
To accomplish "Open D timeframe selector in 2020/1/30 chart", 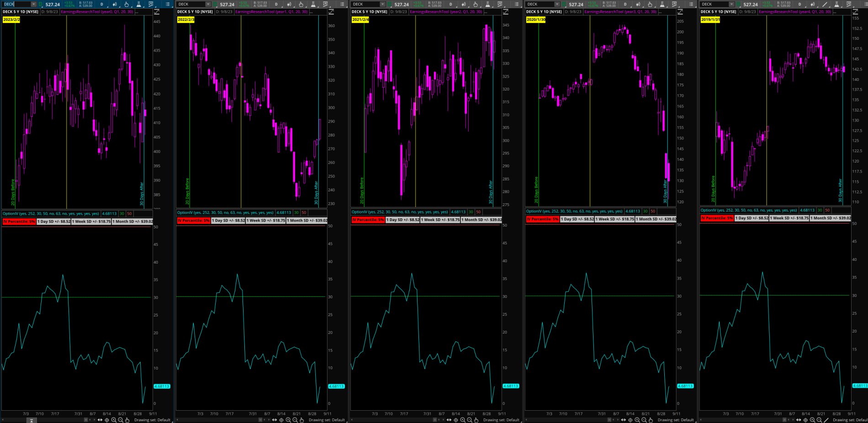I will coord(625,4).
